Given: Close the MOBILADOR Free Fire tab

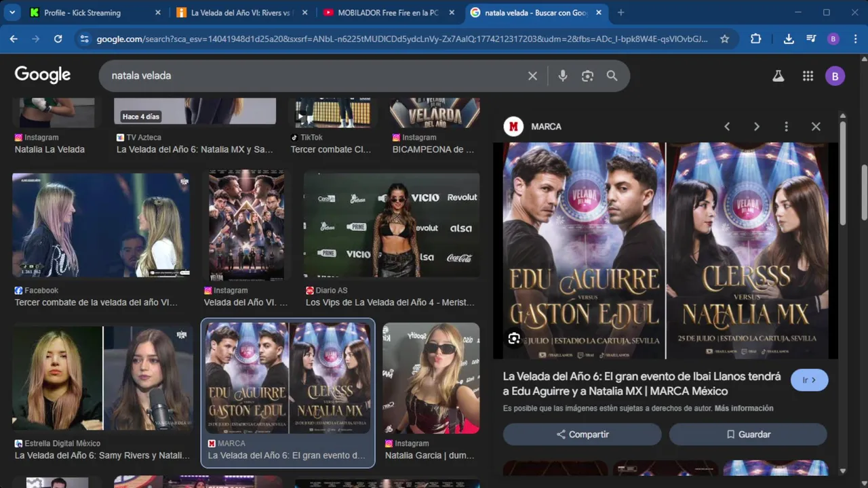Looking at the screenshot, I should point(452,12).
